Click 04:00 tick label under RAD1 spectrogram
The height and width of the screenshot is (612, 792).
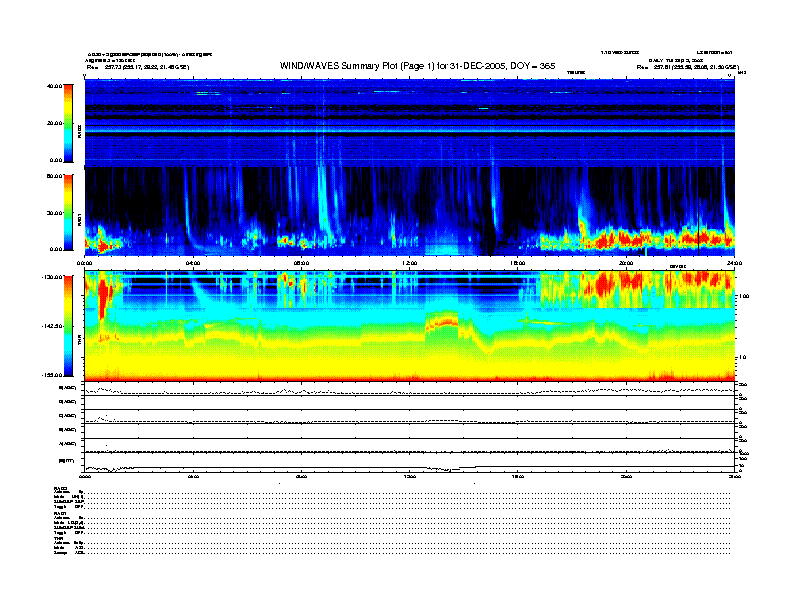(193, 263)
